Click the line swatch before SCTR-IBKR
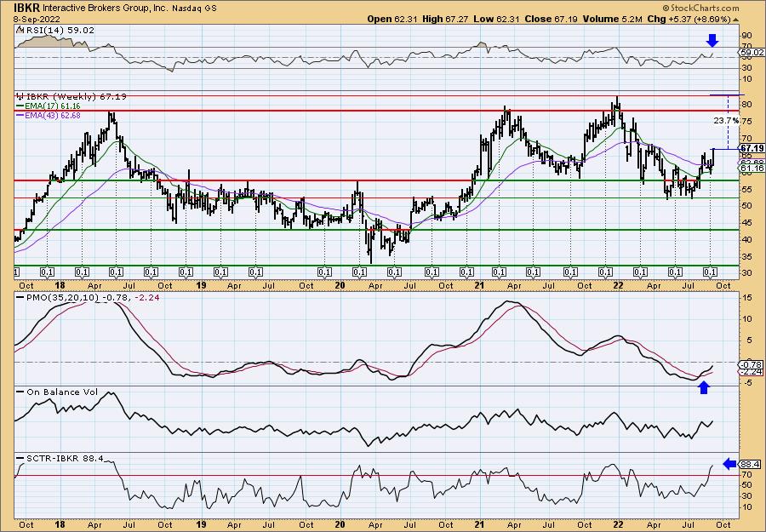 pyautogui.click(x=20, y=459)
